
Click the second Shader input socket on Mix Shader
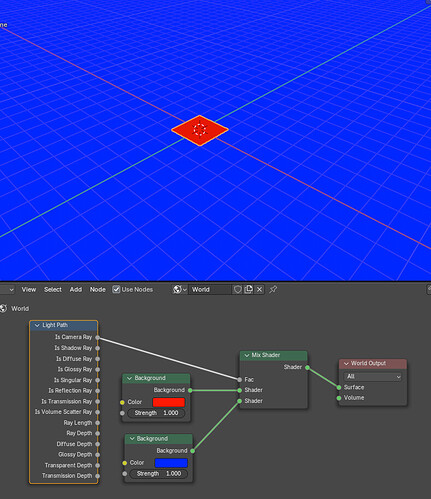(x=239, y=401)
